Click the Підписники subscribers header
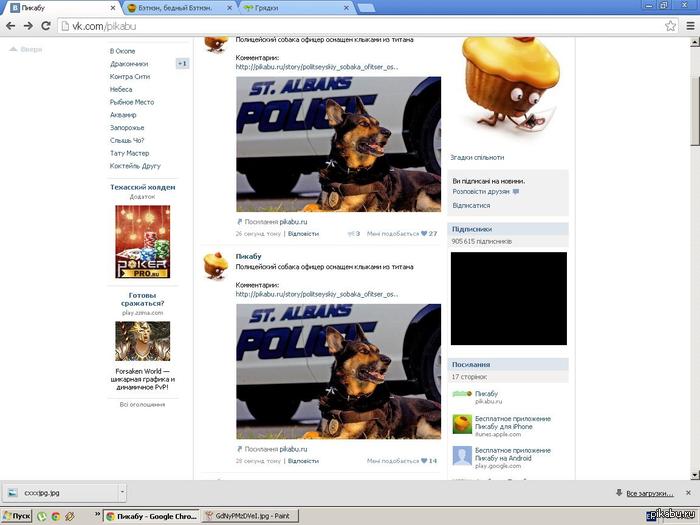The width and height of the screenshot is (700, 525). coord(472,229)
